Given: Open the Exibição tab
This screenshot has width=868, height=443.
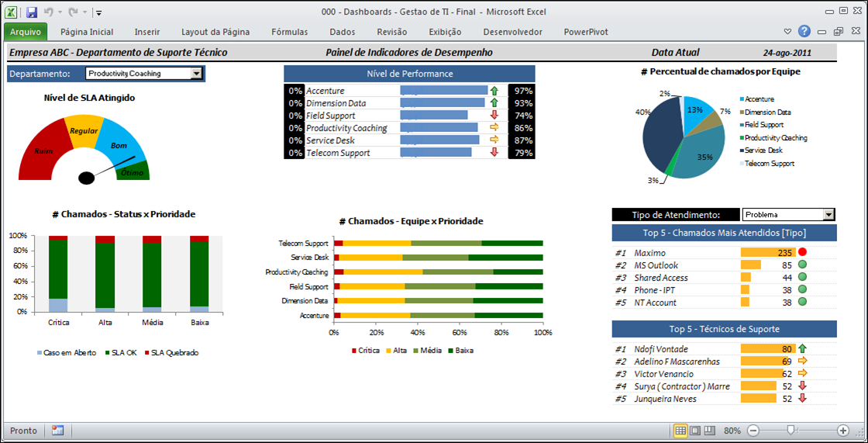Looking at the screenshot, I should point(445,32).
